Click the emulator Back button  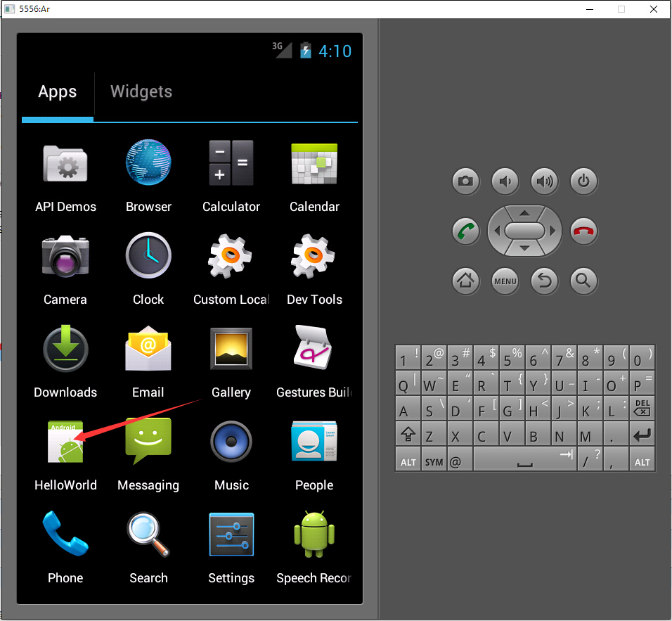pyautogui.click(x=544, y=281)
